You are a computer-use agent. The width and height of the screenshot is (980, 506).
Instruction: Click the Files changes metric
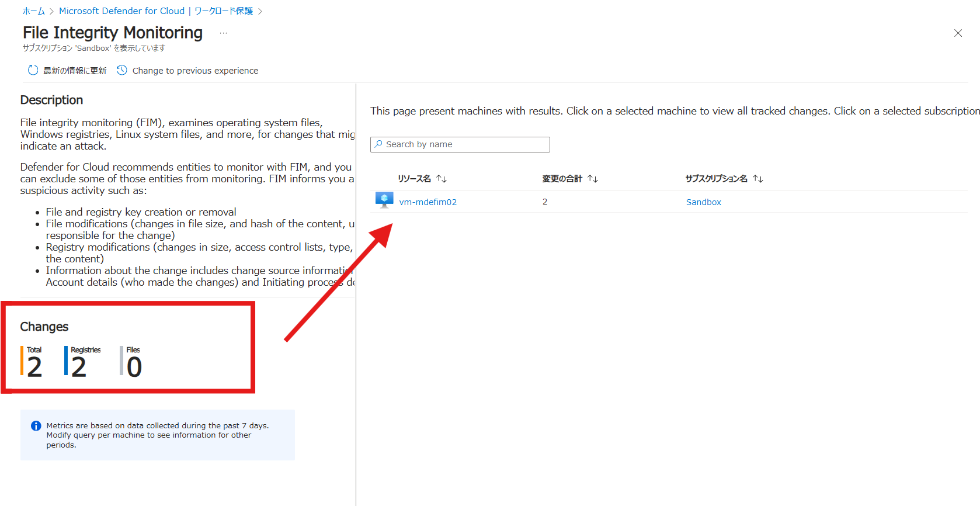point(131,362)
